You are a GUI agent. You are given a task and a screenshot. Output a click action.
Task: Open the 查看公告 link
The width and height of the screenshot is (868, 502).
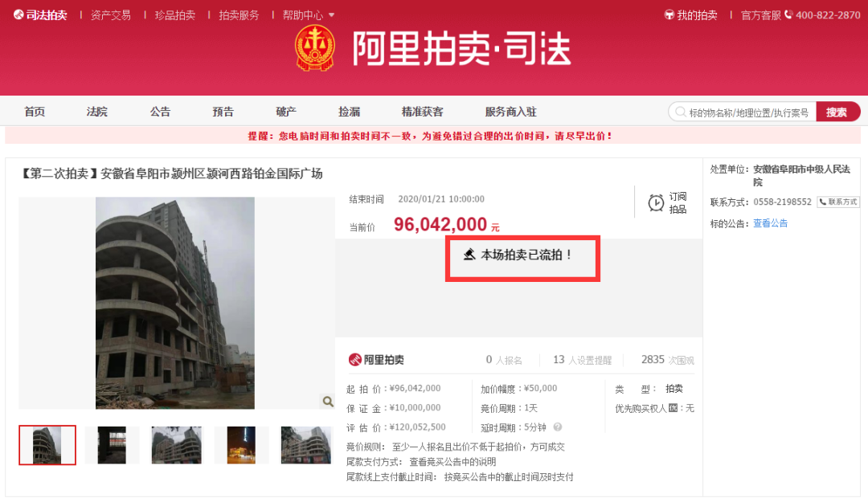click(x=770, y=223)
